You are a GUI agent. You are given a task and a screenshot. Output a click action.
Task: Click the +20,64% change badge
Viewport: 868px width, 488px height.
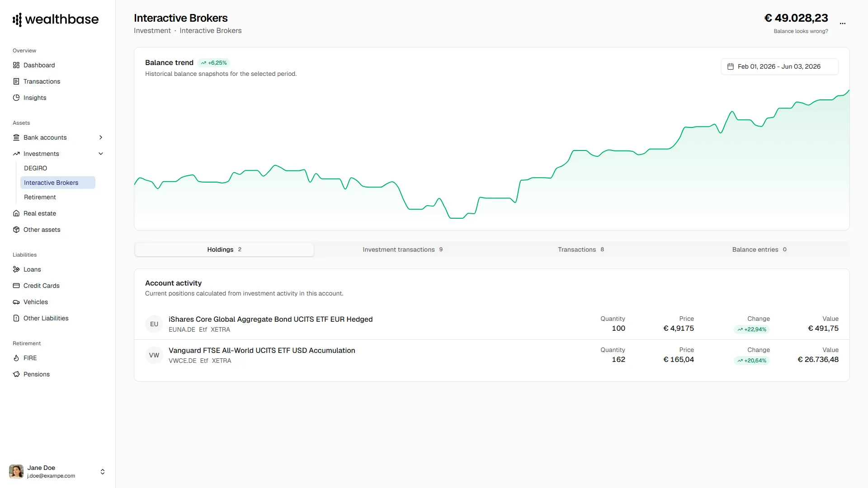pos(752,361)
